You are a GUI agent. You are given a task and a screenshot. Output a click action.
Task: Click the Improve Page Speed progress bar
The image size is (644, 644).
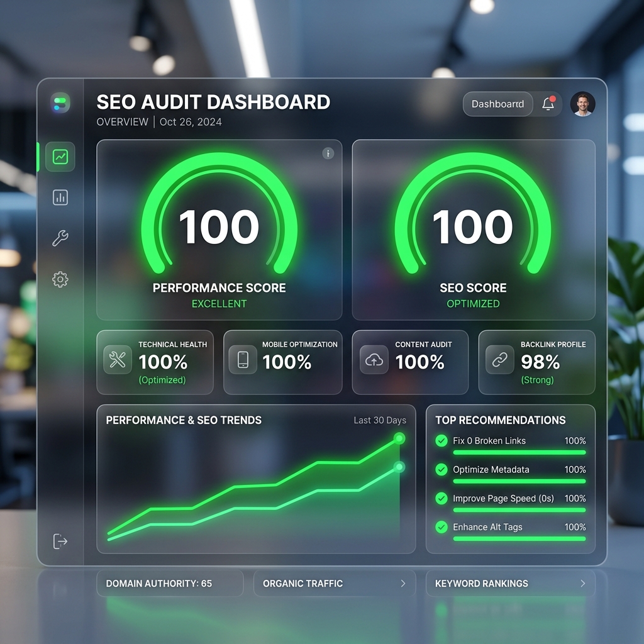[x=519, y=510]
